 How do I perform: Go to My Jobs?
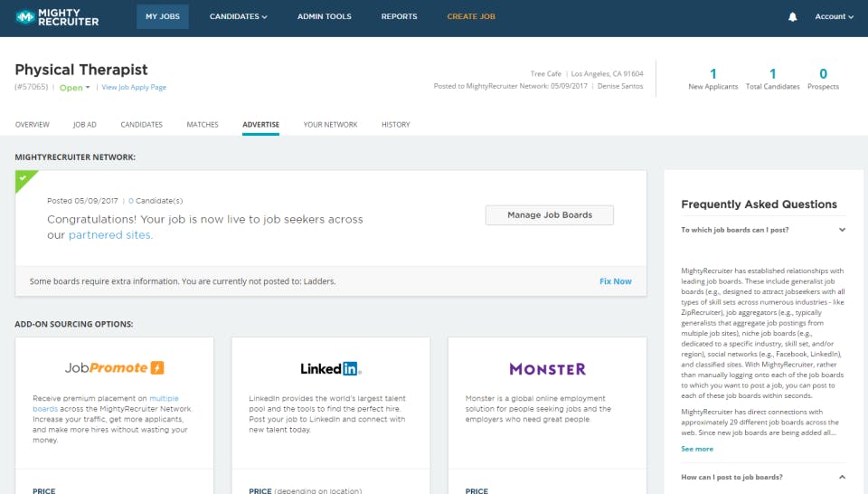click(163, 16)
